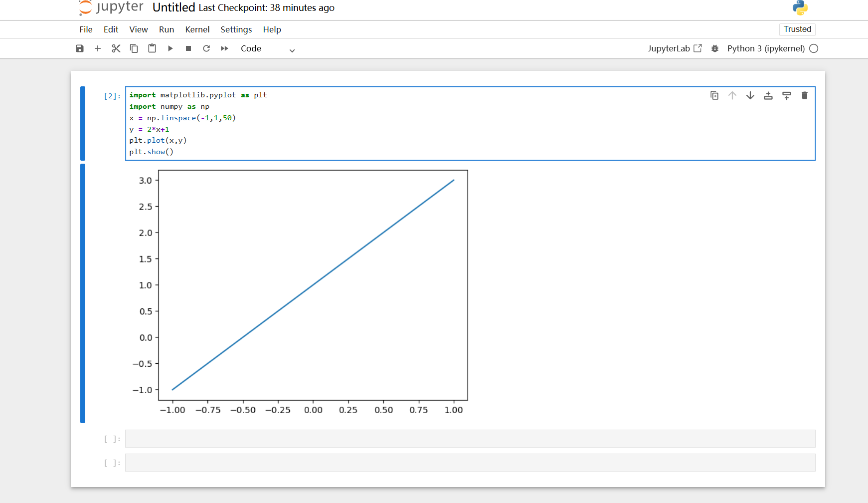
Task: Restart the kernel using the refresh icon
Action: [x=206, y=48]
